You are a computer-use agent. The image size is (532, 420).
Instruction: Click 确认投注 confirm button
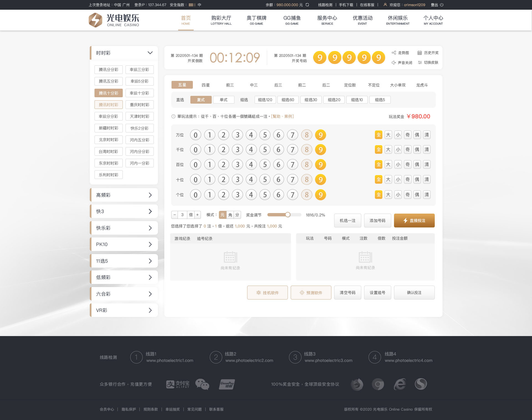(414, 293)
